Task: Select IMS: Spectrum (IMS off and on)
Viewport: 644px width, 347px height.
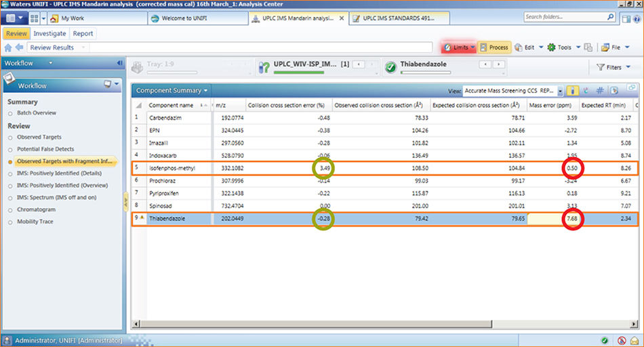Action: tap(56, 197)
